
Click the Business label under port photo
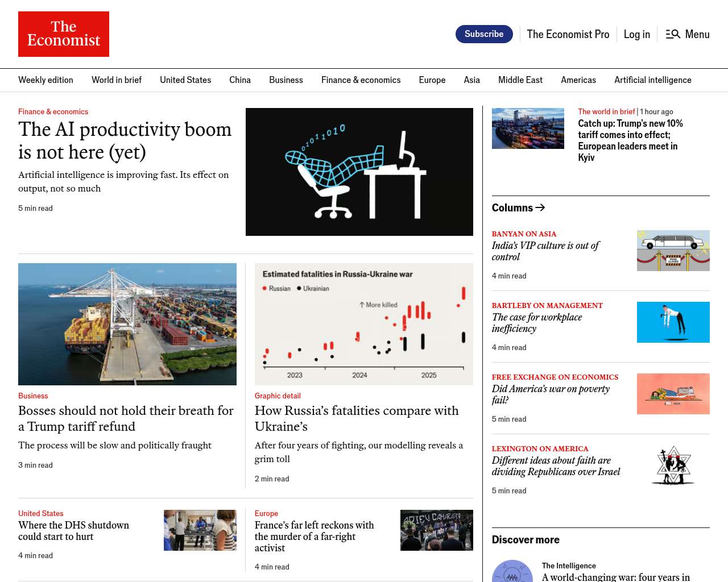(33, 396)
